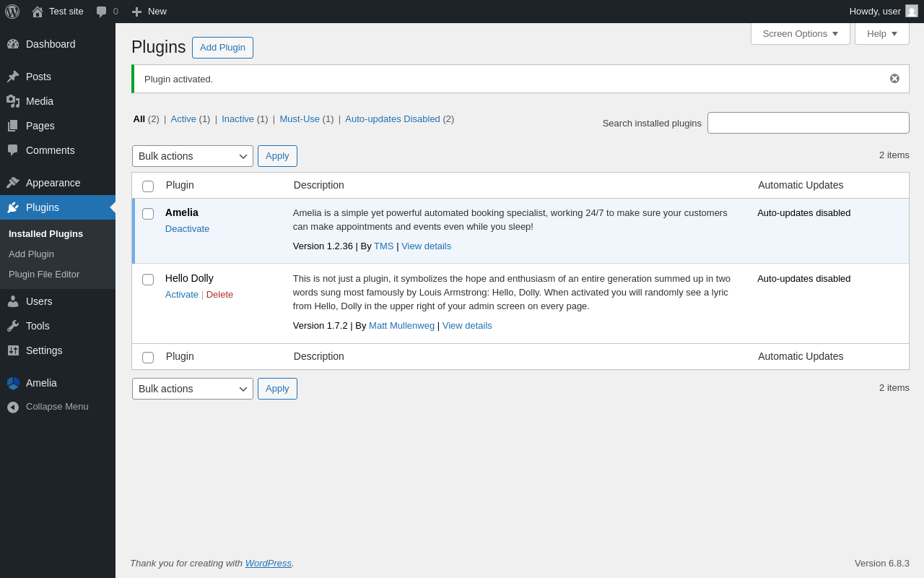Dismiss the Plugin activated notice

tap(894, 79)
